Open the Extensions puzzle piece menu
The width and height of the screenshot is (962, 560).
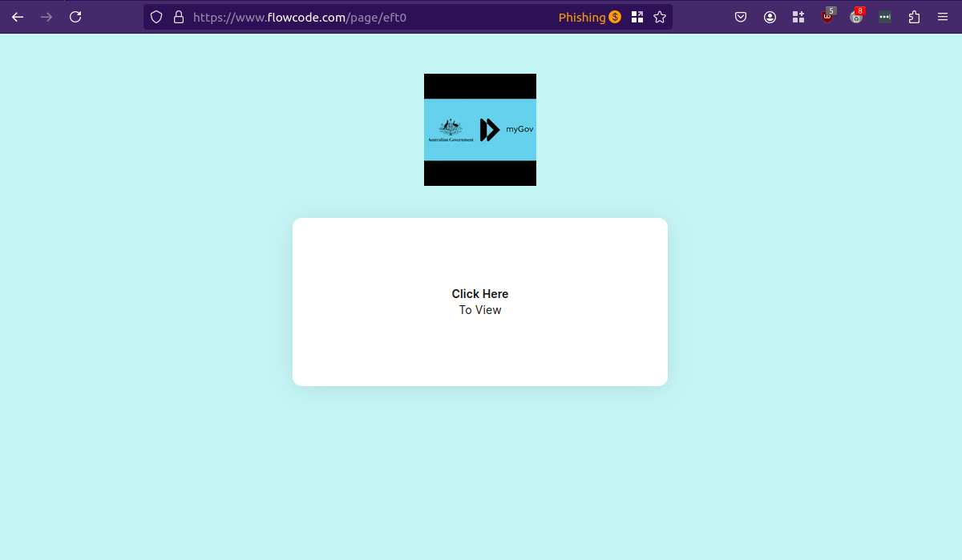[914, 17]
